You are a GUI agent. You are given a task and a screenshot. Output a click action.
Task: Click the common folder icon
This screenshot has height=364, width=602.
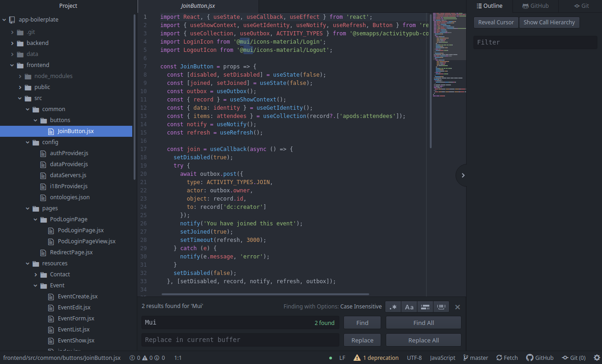click(36, 109)
